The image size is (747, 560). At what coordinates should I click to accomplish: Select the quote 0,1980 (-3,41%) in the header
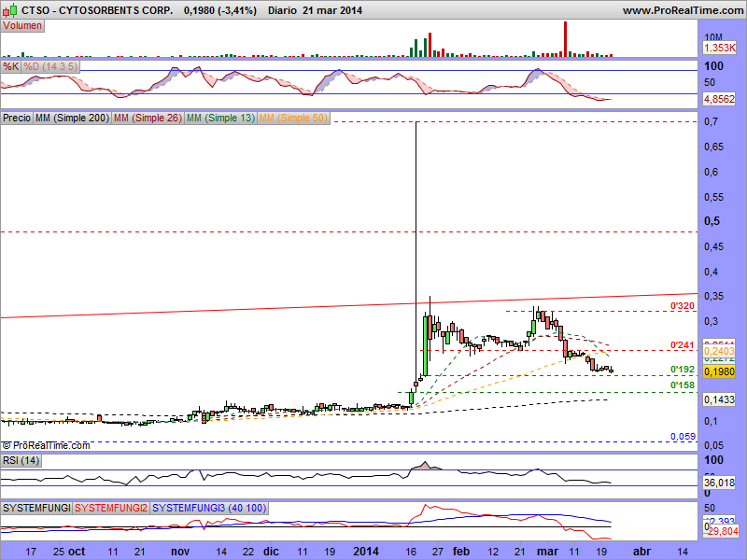[220, 10]
